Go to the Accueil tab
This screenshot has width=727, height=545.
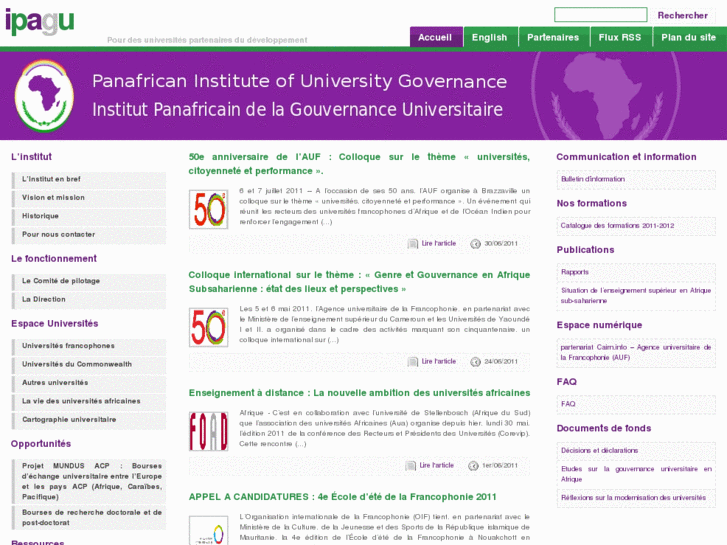click(x=436, y=37)
